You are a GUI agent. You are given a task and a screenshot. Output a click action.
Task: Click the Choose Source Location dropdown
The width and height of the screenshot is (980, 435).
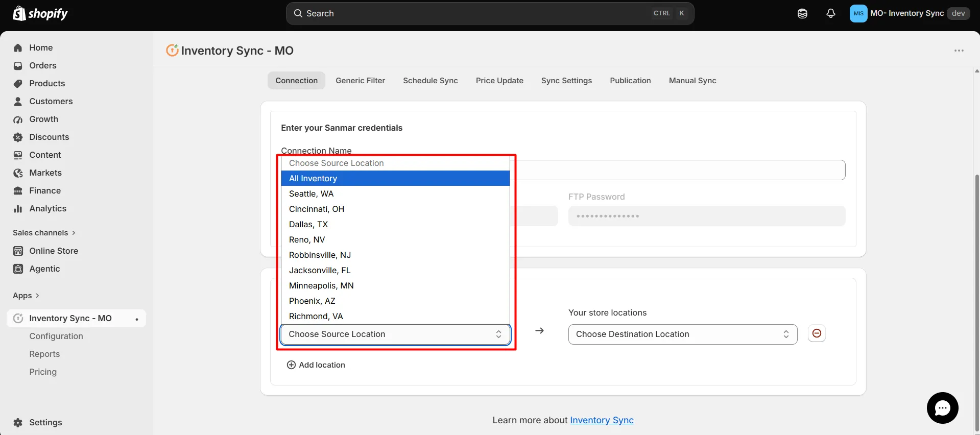[x=395, y=334]
